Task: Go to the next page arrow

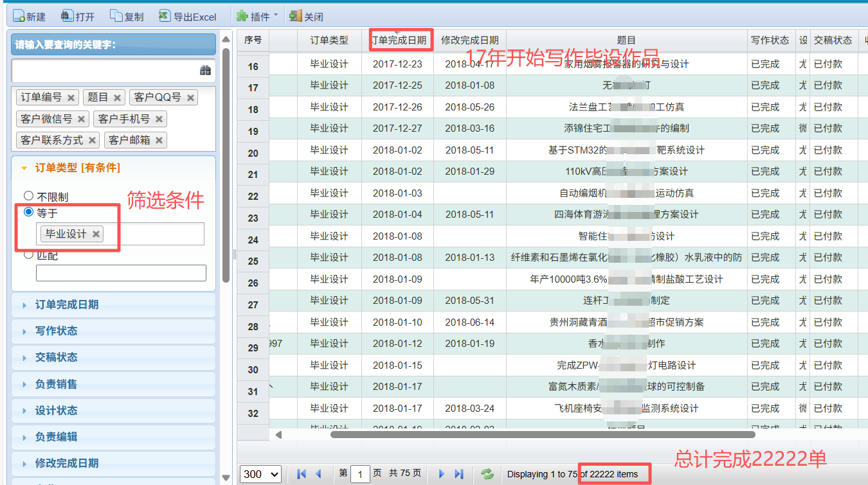Action: click(441, 474)
